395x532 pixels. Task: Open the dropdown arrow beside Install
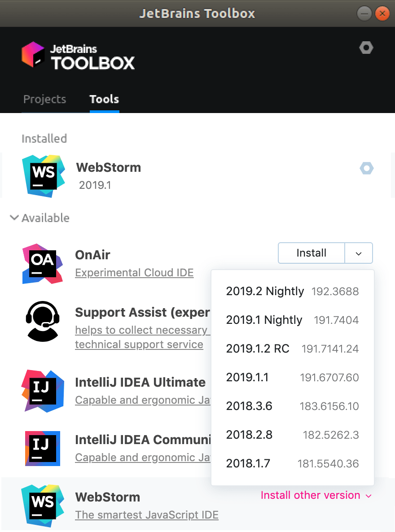pos(359,253)
